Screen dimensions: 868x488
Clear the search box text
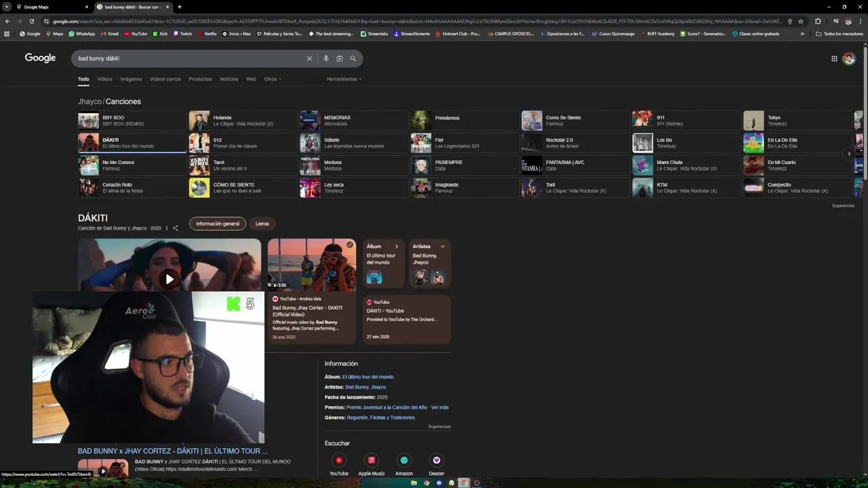309,59
